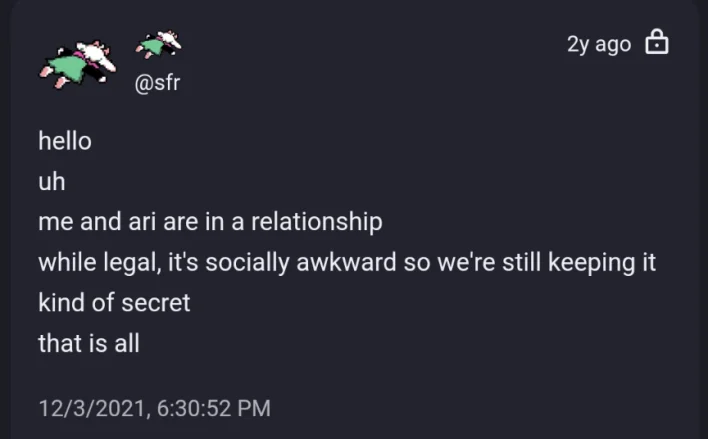Click the 12/3/2021, 6:30:52 PM date
This screenshot has height=439, width=708.
(154, 408)
